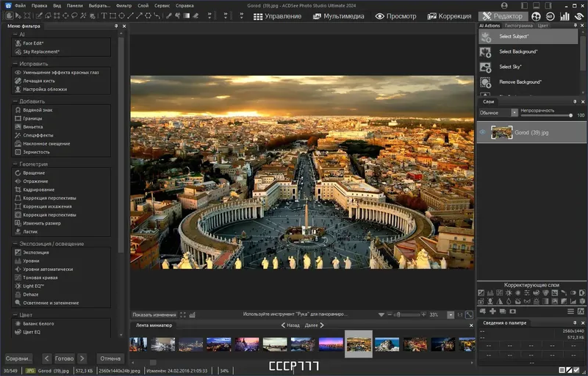This screenshot has height=376, width=588.
Task: Adjust the layer Opacity slider
Action: (545, 115)
